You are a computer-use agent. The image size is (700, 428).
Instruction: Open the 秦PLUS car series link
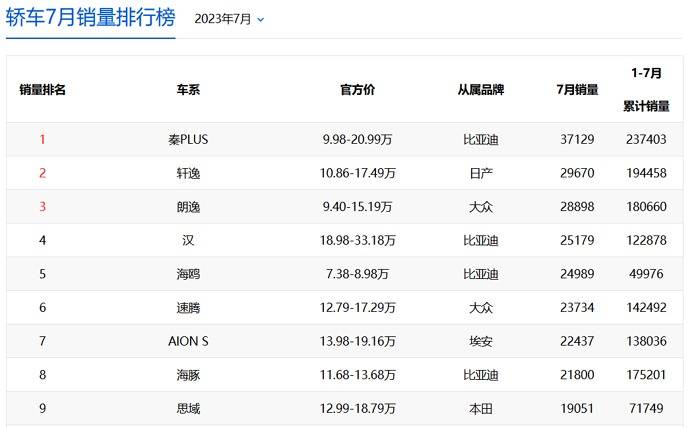click(x=188, y=140)
